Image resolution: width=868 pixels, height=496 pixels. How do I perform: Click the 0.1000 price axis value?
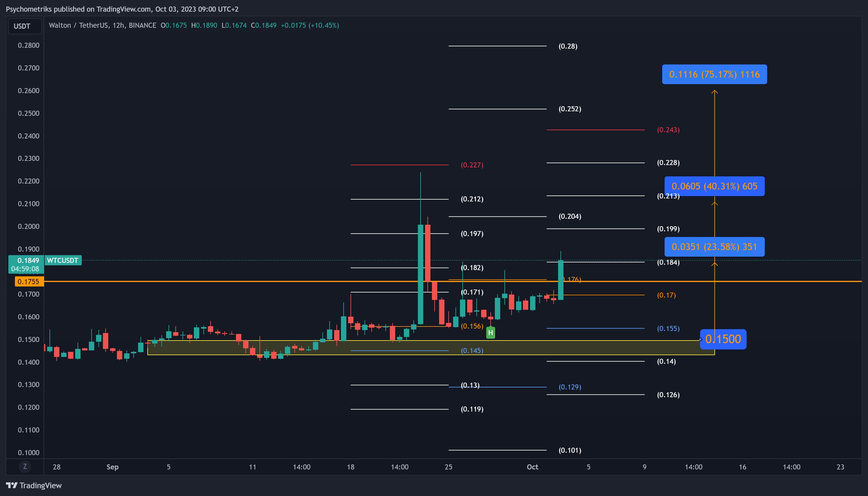(x=29, y=452)
